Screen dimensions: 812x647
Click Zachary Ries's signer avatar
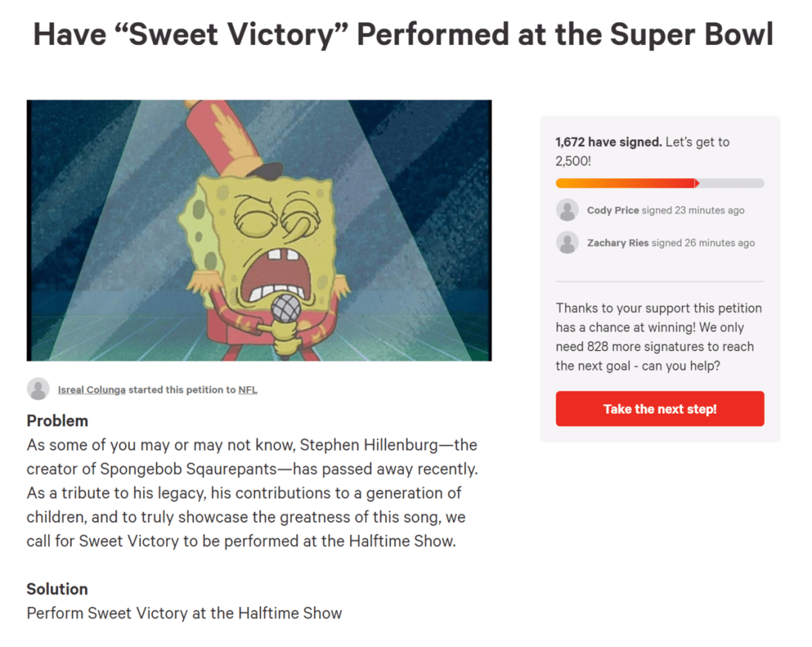click(567, 243)
